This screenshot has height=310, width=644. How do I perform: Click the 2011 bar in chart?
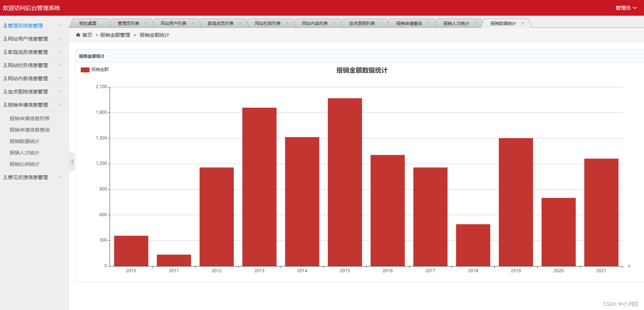pyautogui.click(x=174, y=260)
